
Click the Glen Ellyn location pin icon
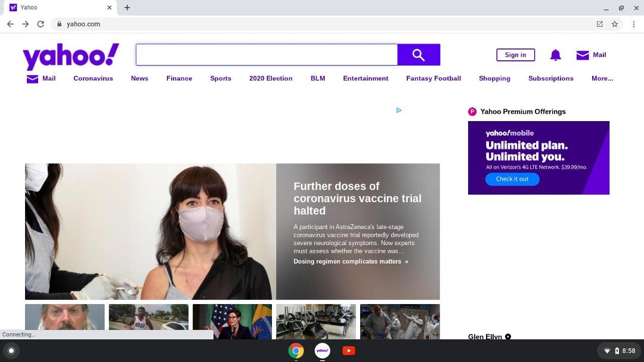(508, 336)
